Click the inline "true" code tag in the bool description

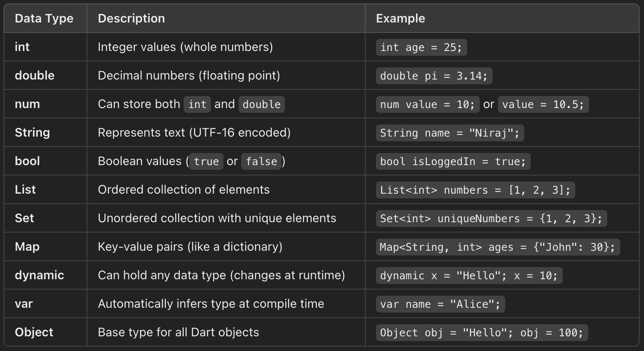[x=206, y=161]
